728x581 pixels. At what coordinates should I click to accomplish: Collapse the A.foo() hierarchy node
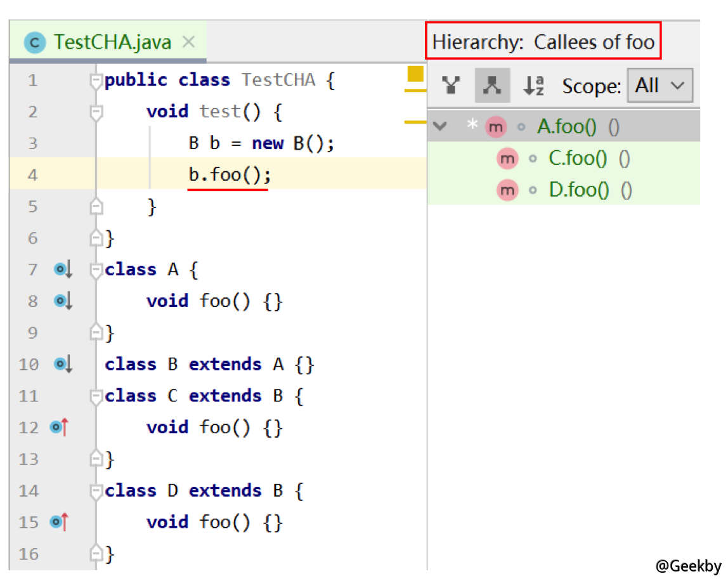(439, 126)
